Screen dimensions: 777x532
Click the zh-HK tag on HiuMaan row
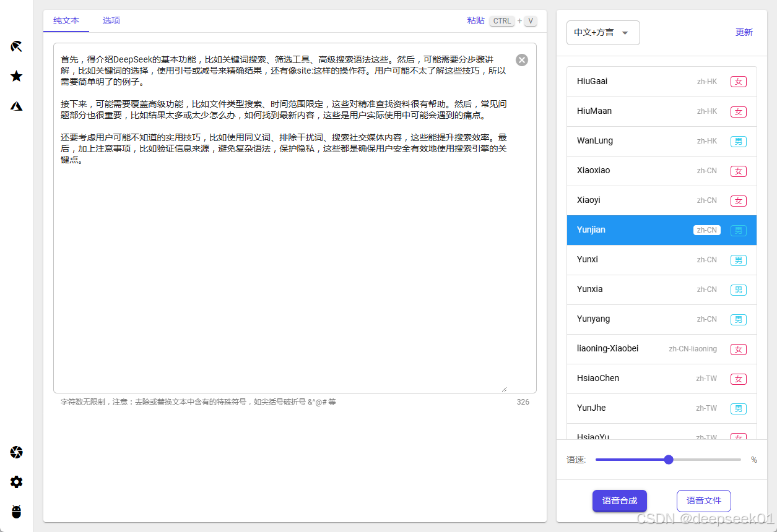click(x=707, y=111)
